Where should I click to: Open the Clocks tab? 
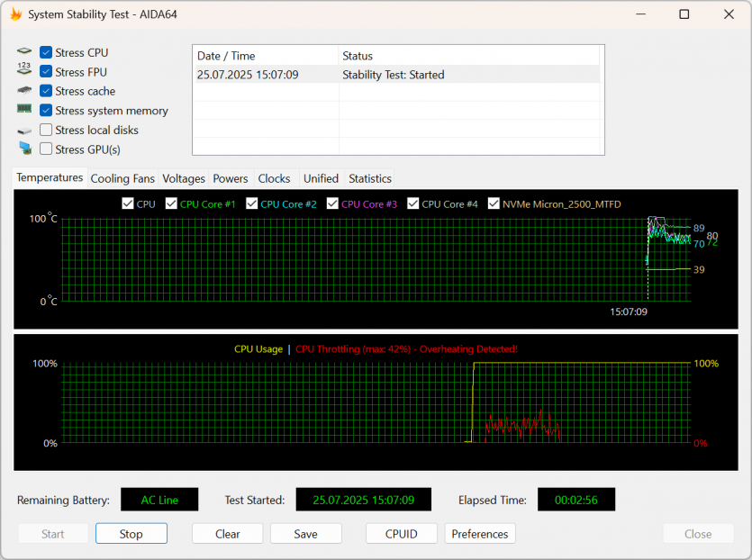click(x=274, y=178)
